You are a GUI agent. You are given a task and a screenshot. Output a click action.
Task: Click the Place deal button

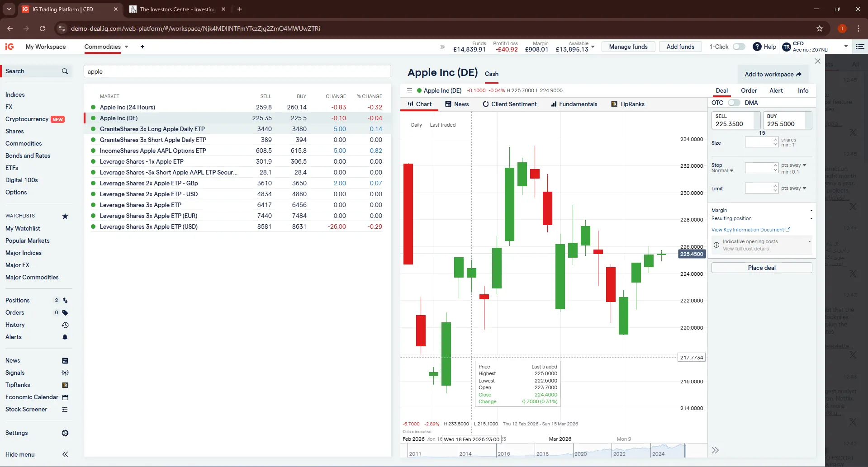tap(762, 268)
